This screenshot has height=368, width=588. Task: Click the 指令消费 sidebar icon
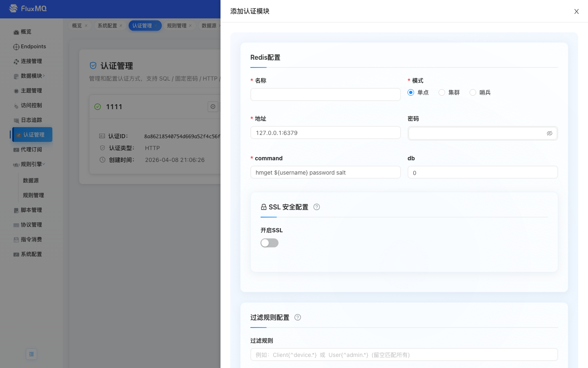pyautogui.click(x=16, y=240)
